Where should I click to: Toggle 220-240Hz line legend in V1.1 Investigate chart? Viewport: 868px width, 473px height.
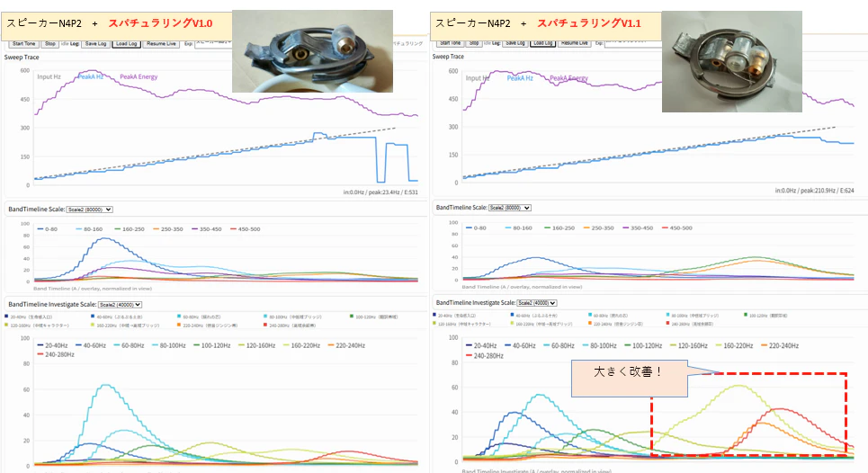click(780, 346)
